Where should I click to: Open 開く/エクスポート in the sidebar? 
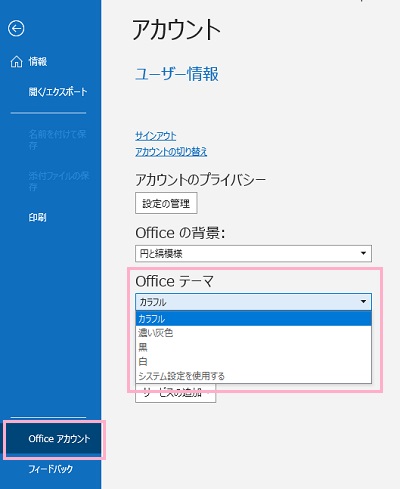tap(58, 92)
